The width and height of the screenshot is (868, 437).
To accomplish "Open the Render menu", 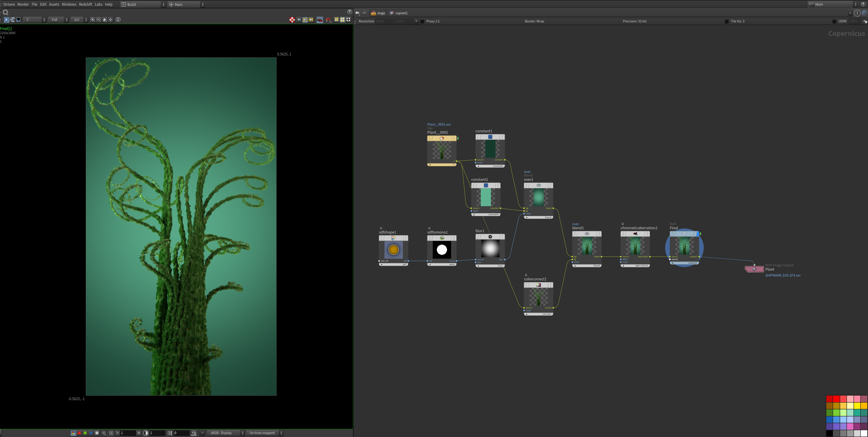I will (x=23, y=4).
